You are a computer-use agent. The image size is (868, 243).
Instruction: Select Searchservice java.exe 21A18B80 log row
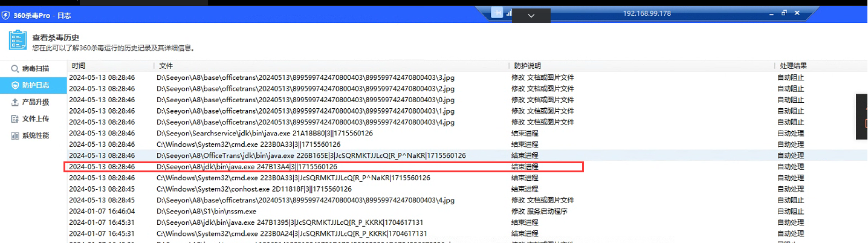pos(467,133)
